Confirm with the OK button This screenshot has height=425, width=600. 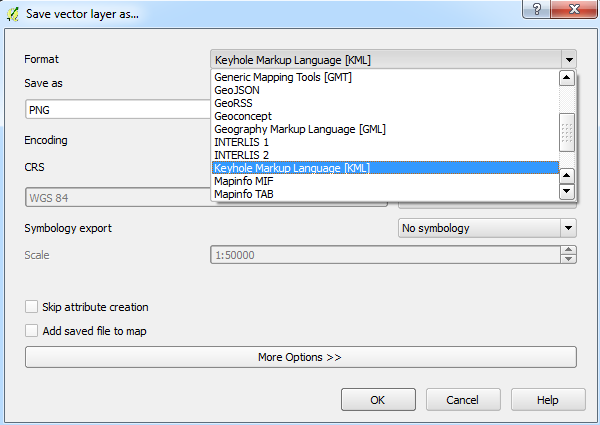378,400
